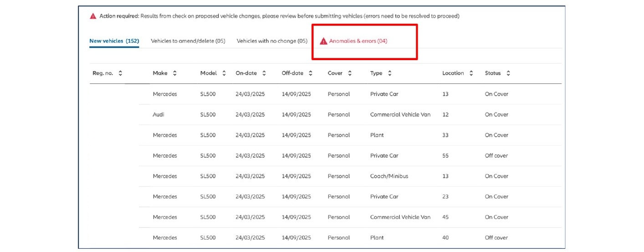
Task: Click the Audi make cell
Action: point(158,115)
